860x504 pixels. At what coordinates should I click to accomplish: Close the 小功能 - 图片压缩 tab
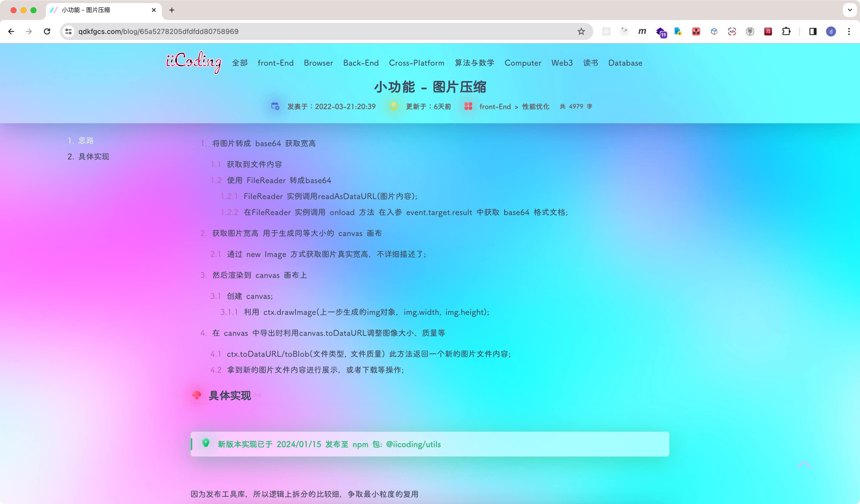pyautogui.click(x=153, y=10)
